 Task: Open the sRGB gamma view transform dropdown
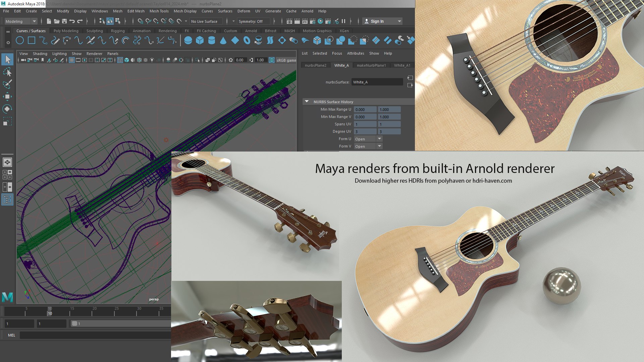pos(286,60)
